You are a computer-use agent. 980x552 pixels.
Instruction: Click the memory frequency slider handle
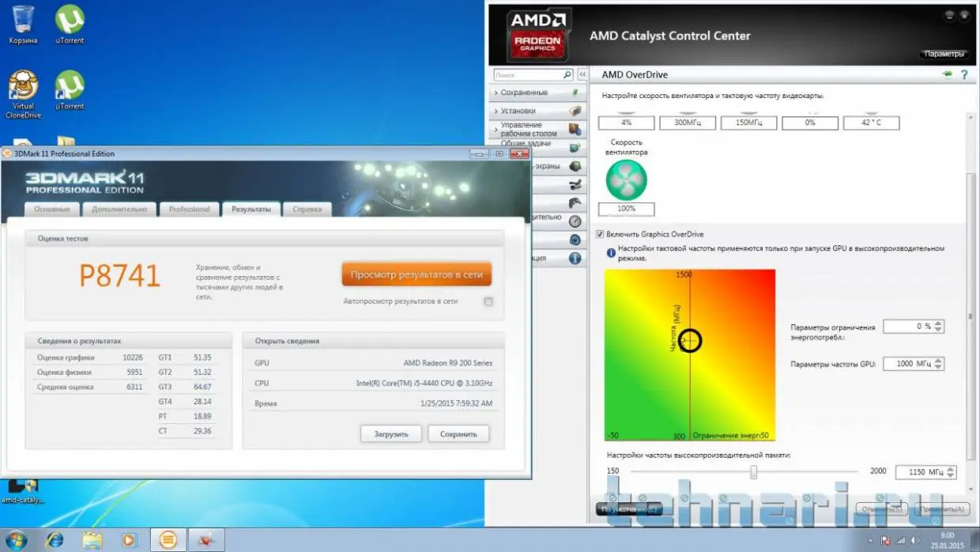(x=753, y=472)
